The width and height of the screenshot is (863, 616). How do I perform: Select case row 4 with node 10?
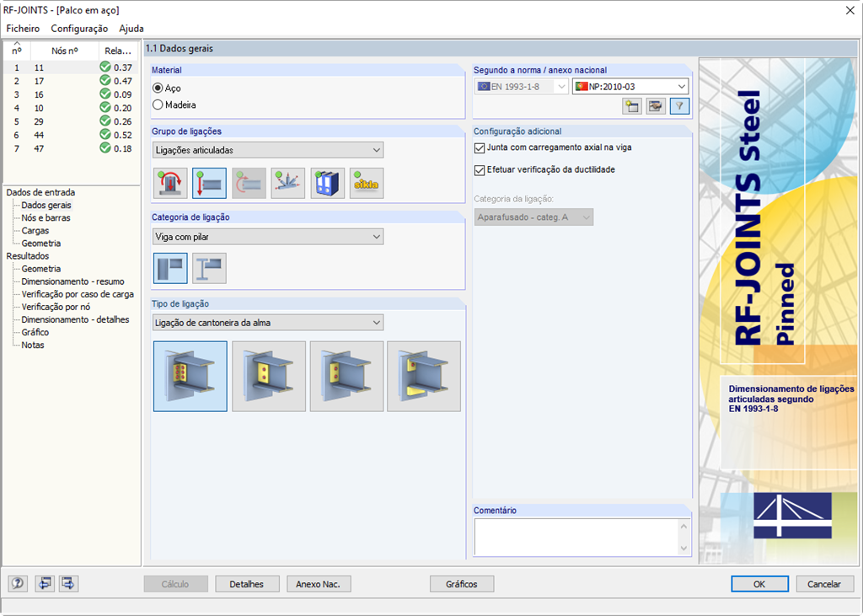tap(71, 108)
